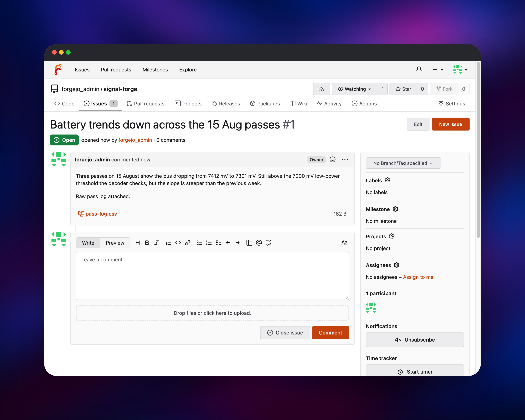Open the create new plus menu
The height and width of the screenshot is (420, 525).
(x=438, y=70)
